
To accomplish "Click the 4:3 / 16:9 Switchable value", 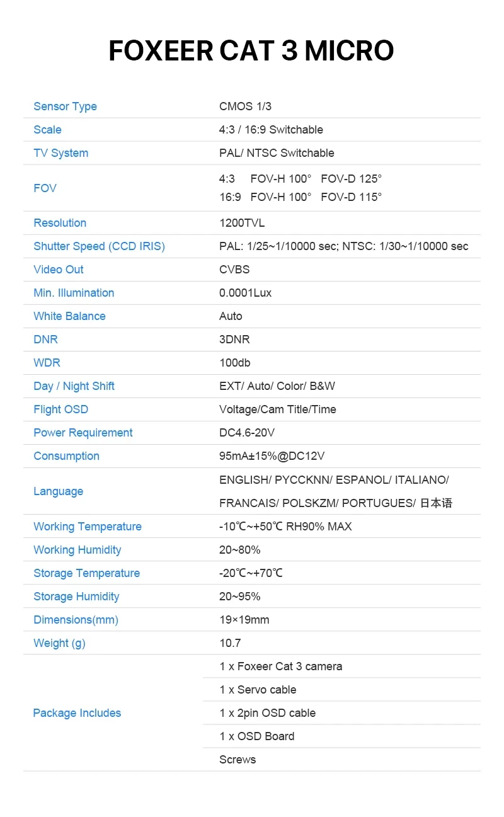I will click(x=271, y=130).
